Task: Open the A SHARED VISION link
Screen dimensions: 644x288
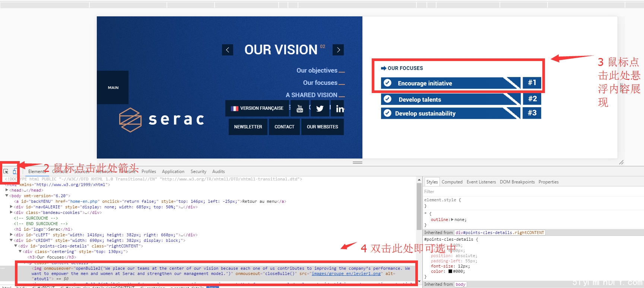Action: (x=312, y=95)
